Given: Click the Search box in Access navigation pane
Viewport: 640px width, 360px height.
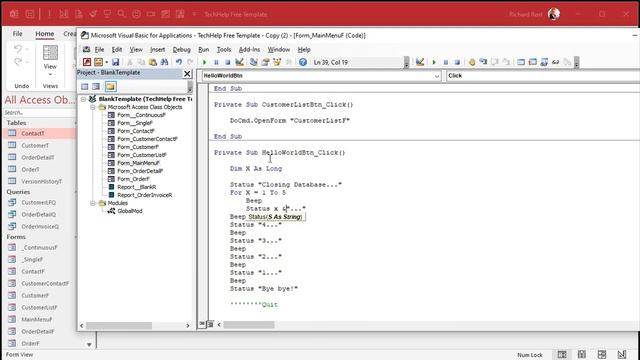Looking at the screenshot, I should coord(39,112).
